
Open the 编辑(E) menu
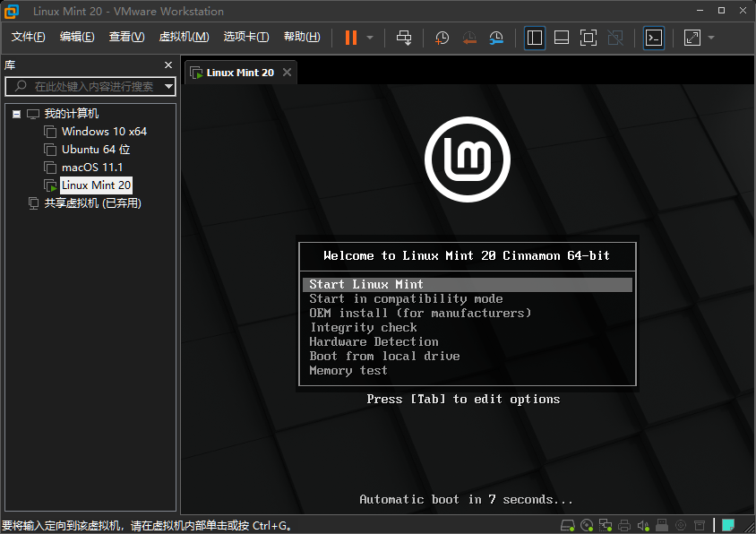[x=77, y=37]
